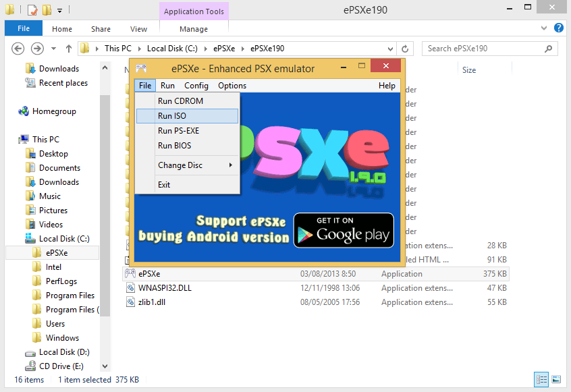Click Run ISO in File menu
The image size is (571, 392).
tap(187, 116)
